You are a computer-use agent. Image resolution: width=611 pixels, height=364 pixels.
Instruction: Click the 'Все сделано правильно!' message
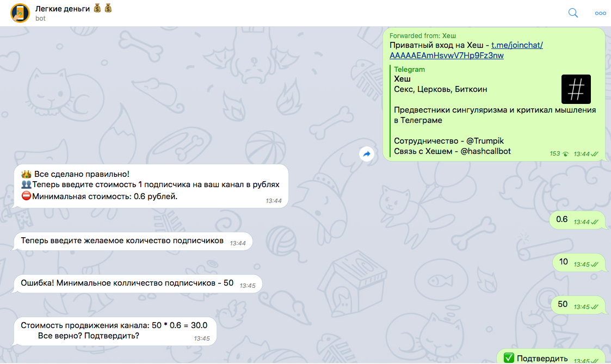pos(151,186)
